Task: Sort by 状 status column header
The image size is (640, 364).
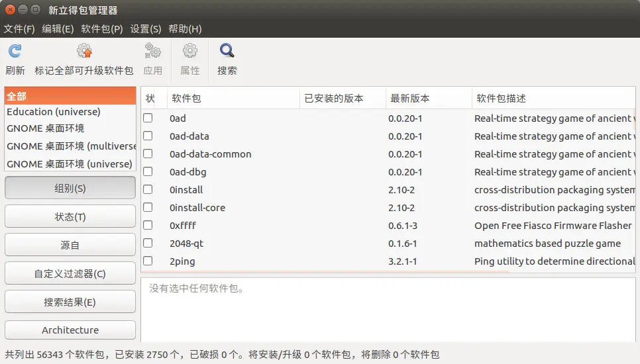Action: click(x=154, y=98)
